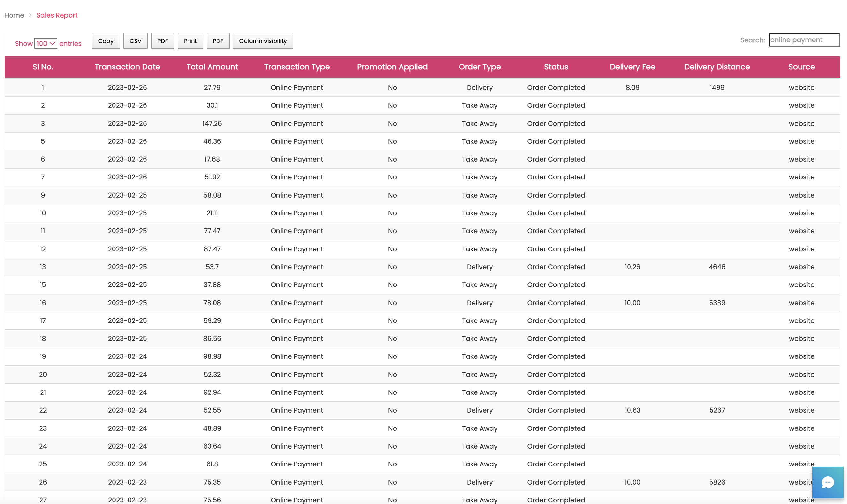Expand the Show entries dropdown
Screen dimensions: 847x504
click(x=46, y=43)
